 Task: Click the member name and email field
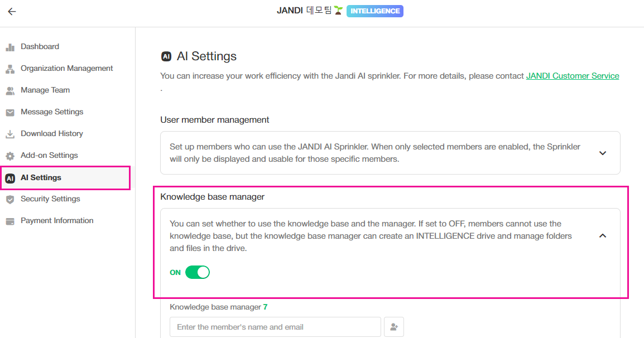[x=275, y=327]
